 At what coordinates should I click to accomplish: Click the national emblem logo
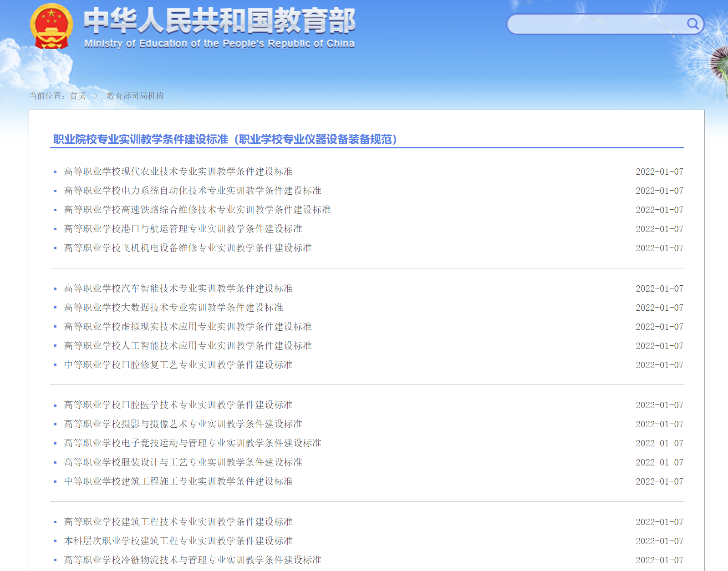(x=51, y=26)
